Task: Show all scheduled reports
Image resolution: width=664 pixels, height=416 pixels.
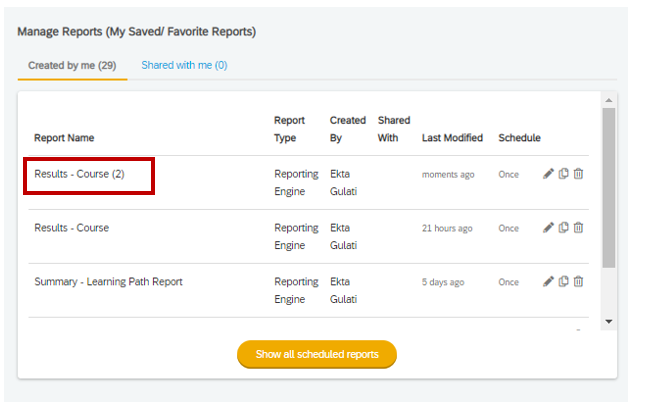Action: 317,354
